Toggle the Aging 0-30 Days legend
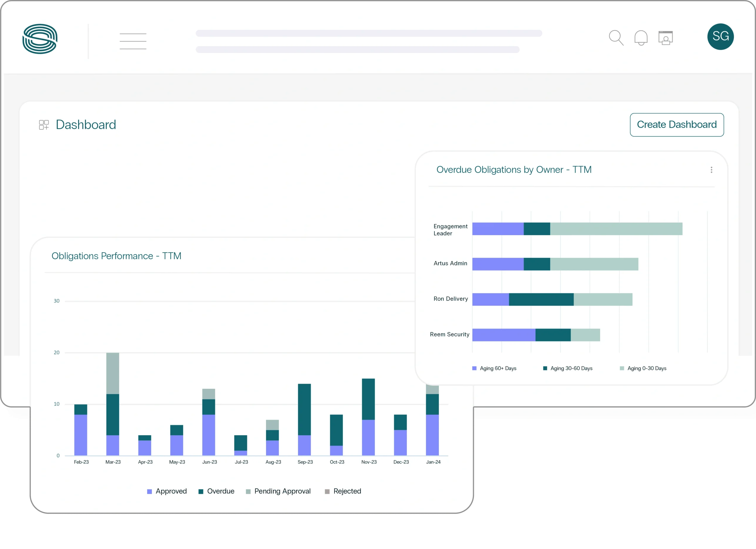 643,368
